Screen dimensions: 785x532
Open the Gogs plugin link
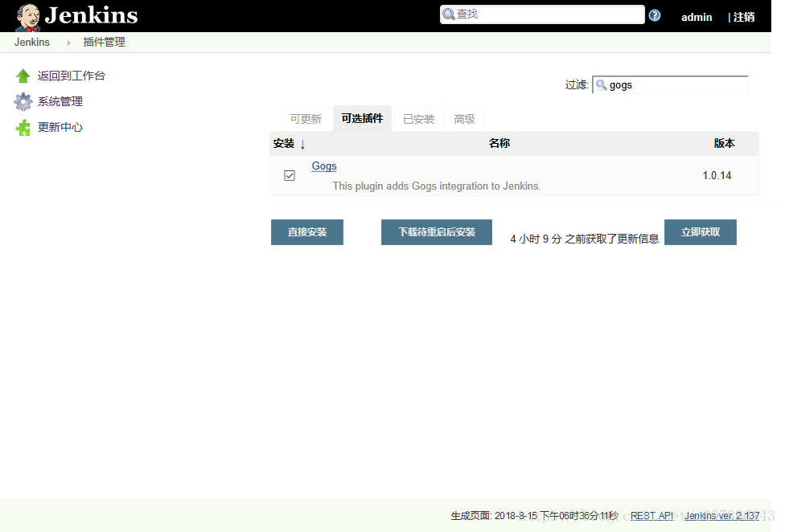click(324, 166)
